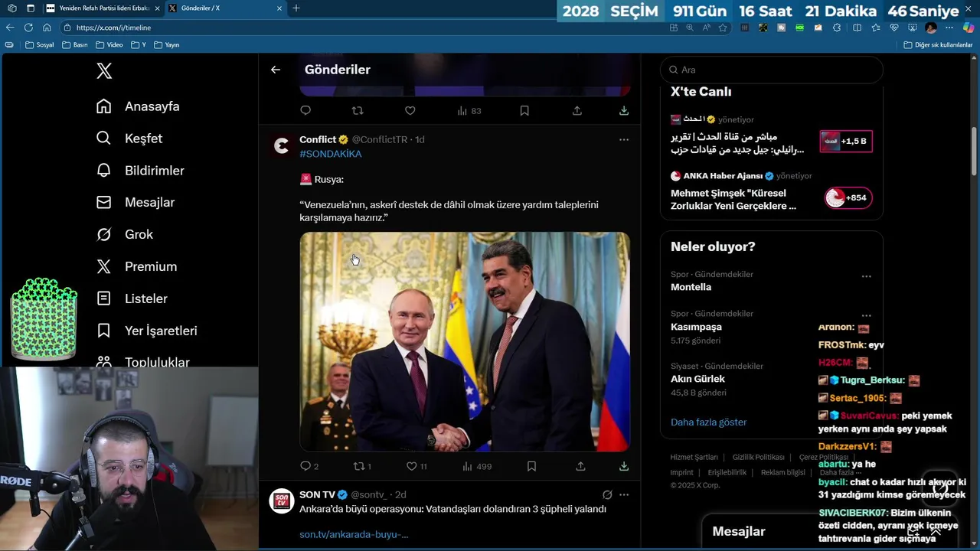Image resolution: width=980 pixels, height=551 pixels.
Task: Open Keşfet explore page
Action: click(129, 139)
